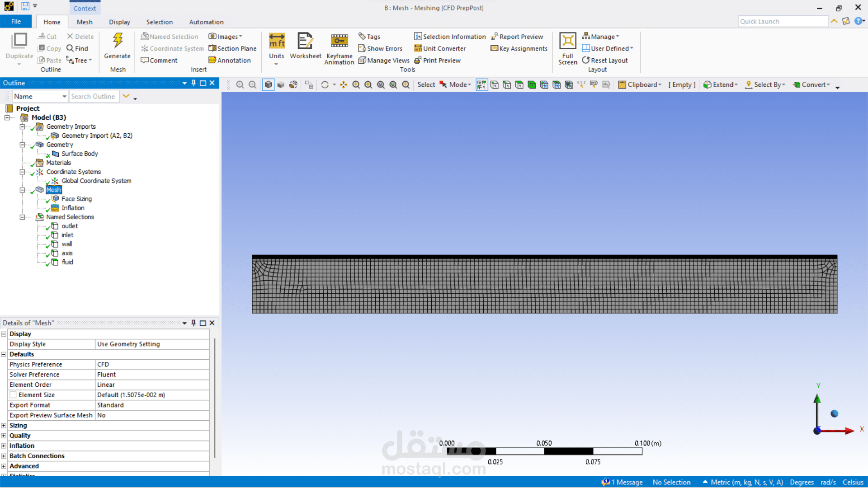The image size is (868, 488).
Task: Open the Automation ribbon tab
Action: [x=206, y=22]
